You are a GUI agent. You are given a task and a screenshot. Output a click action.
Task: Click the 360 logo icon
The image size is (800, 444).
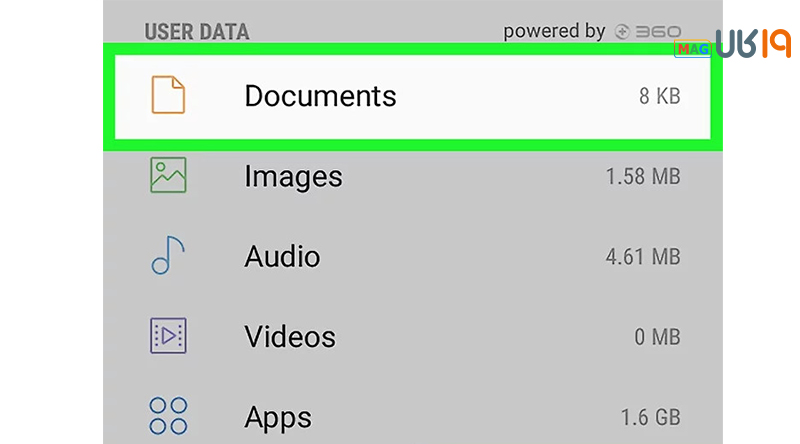[648, 32]
